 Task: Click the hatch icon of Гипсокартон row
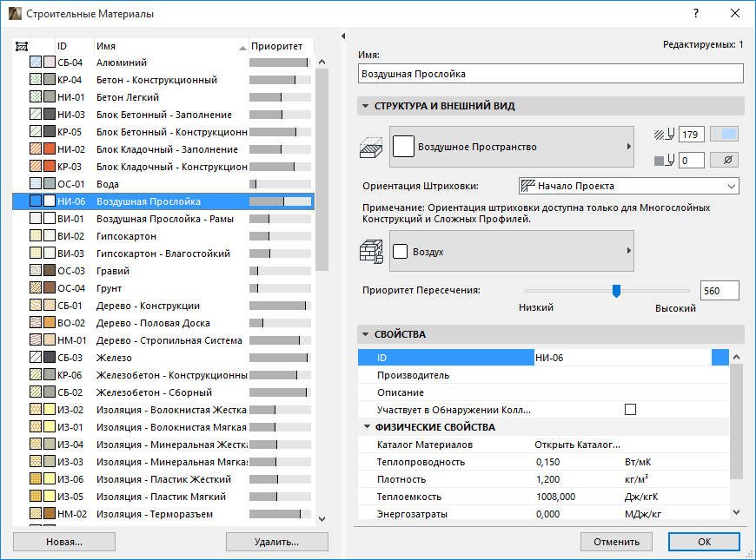(x=36, y=235)
